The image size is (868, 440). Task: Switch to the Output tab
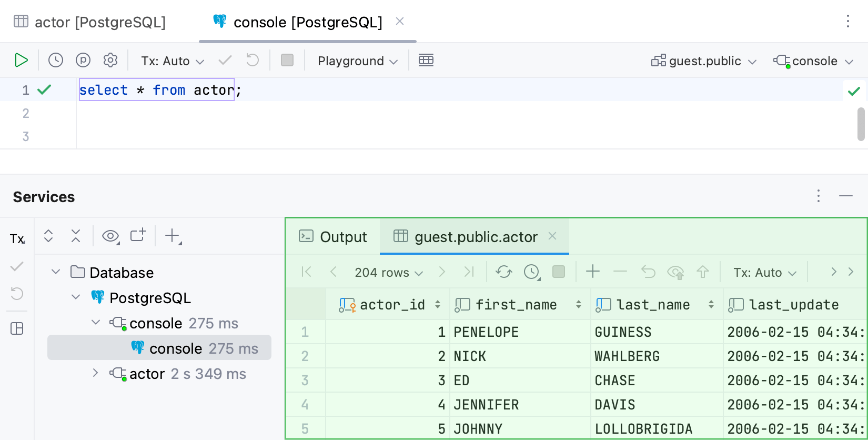coord(333,237)
